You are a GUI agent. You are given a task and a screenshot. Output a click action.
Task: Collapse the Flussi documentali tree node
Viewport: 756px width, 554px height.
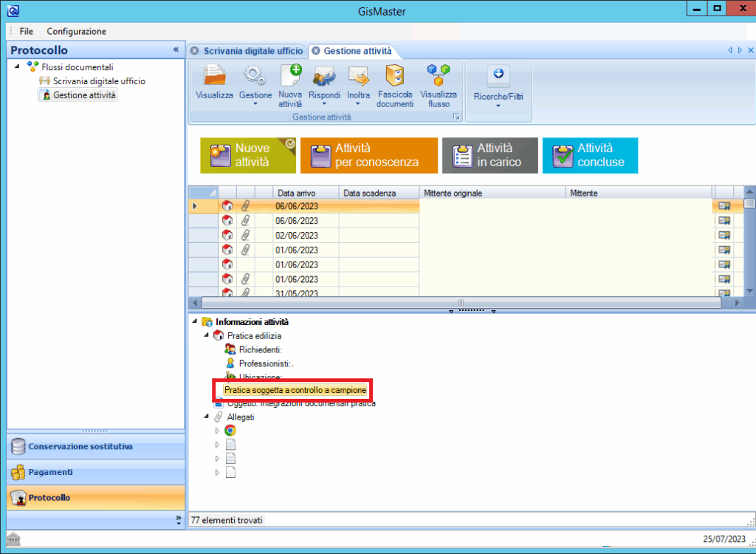coord(18,66)
